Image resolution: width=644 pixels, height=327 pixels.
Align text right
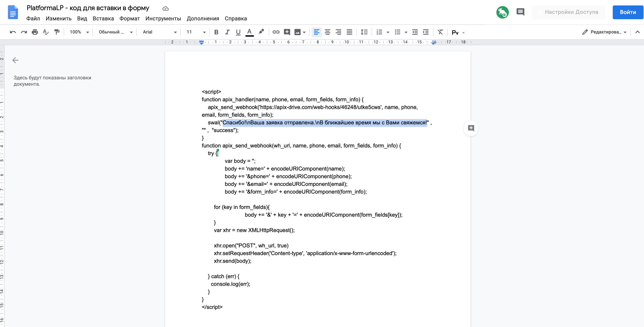(338, 32)
